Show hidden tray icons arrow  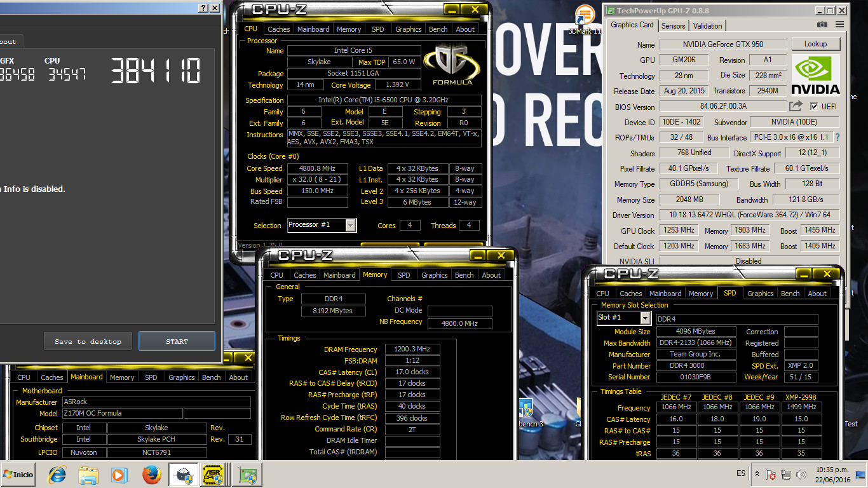(757, 474)
